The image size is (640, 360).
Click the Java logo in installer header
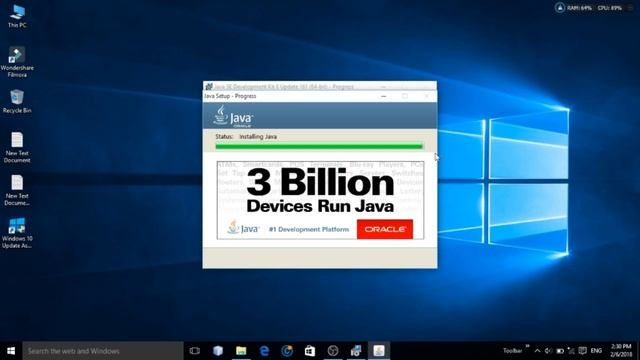(233, 117)
